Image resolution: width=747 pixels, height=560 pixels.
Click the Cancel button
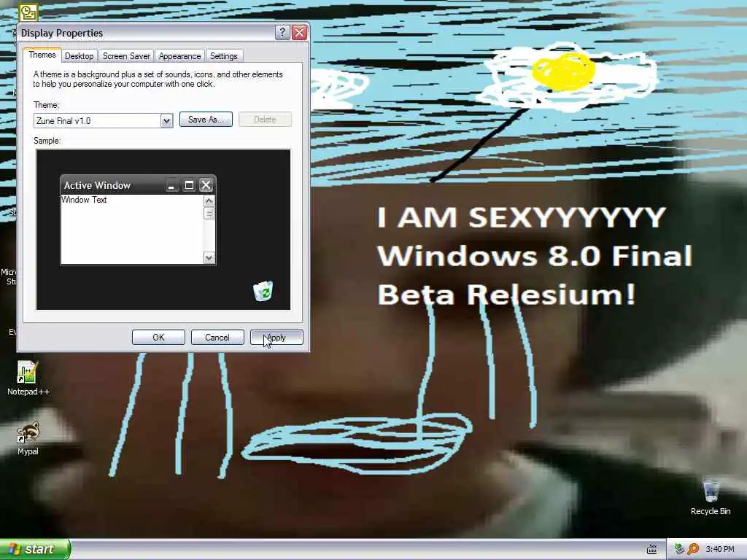click(x=217, y=337)
